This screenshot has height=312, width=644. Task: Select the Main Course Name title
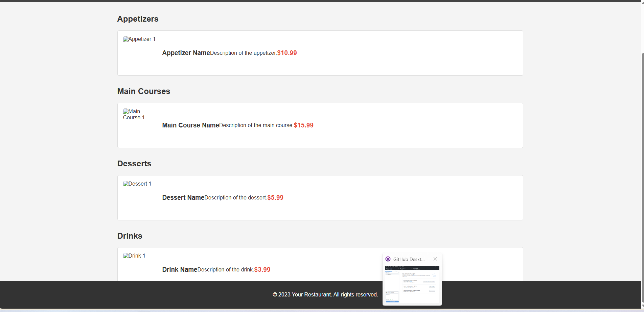click(191, 125)
